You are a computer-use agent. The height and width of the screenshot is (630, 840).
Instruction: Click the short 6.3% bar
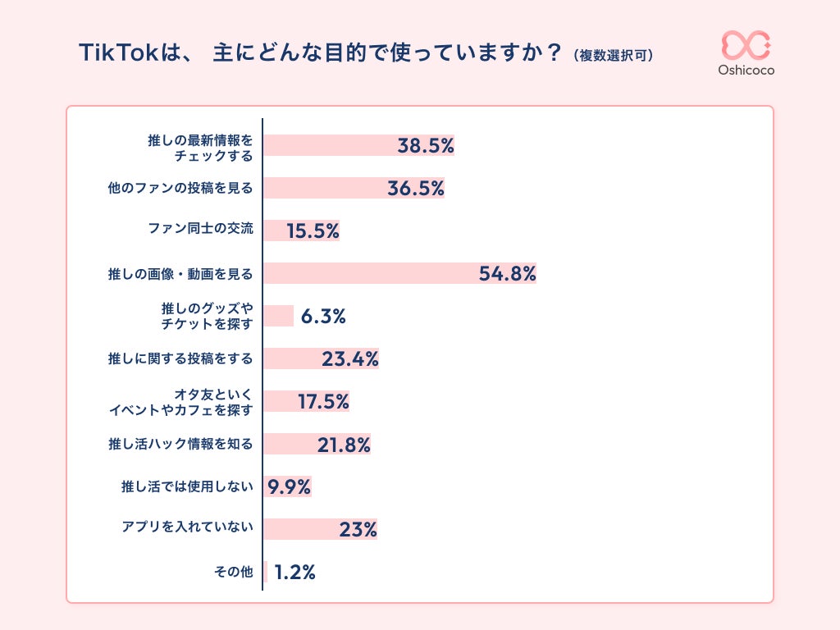point(278,316)
